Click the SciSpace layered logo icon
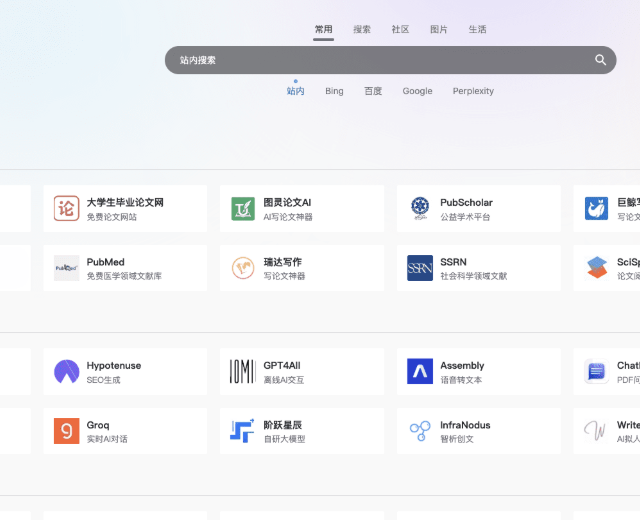Screen dimensions: 640x520 point(596,268)
